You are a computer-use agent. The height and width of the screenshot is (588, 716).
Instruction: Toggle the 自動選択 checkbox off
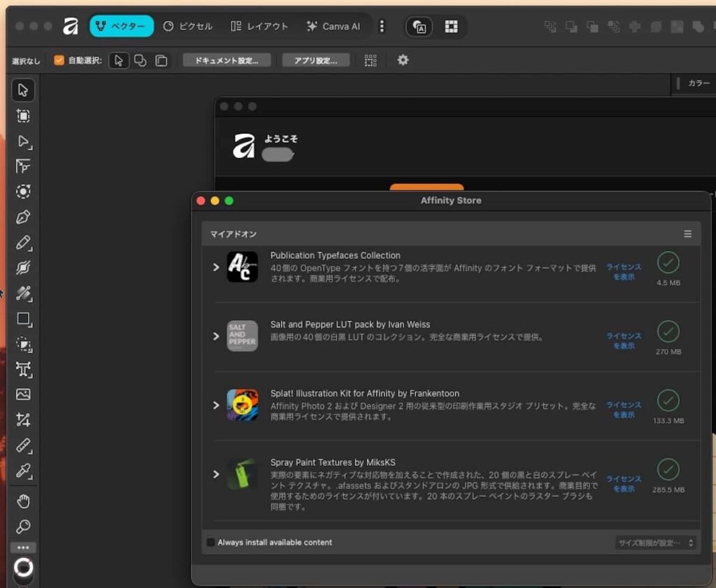59,60
